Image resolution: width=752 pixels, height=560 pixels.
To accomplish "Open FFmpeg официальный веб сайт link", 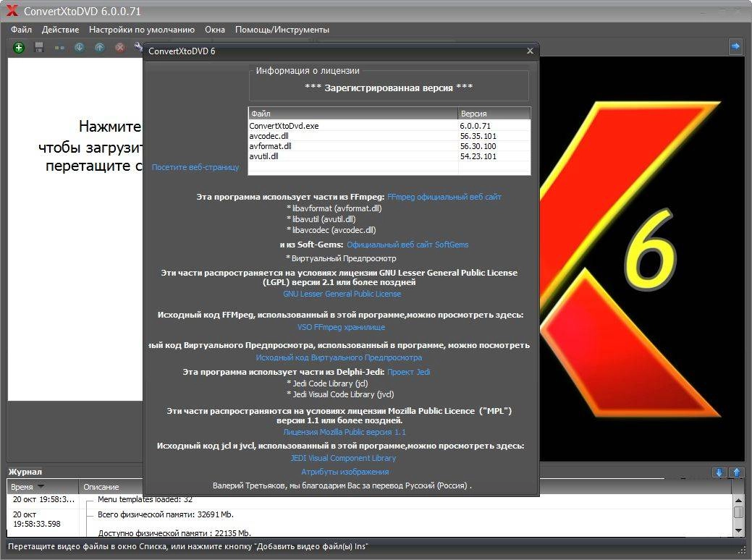I will tap(444, 197).
